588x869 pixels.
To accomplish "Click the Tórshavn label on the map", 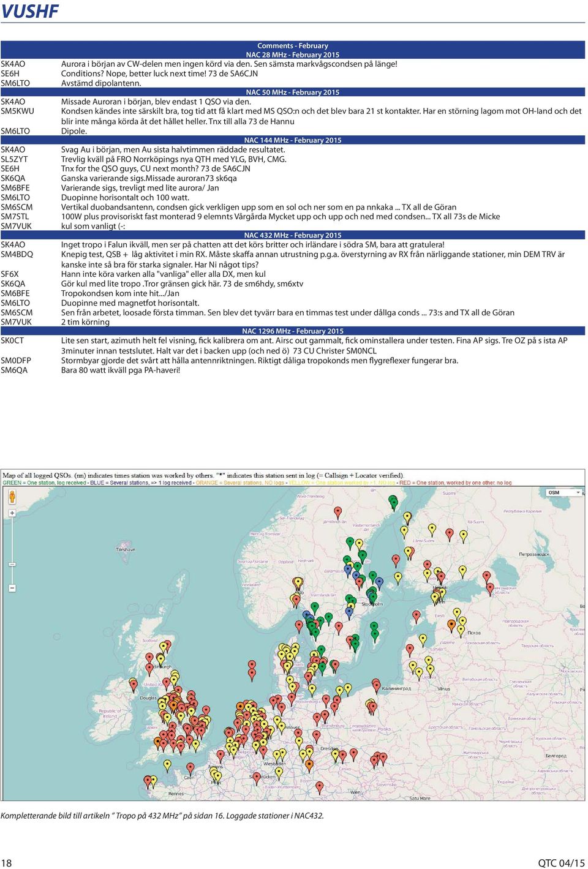I will click(x=126, y=549).
